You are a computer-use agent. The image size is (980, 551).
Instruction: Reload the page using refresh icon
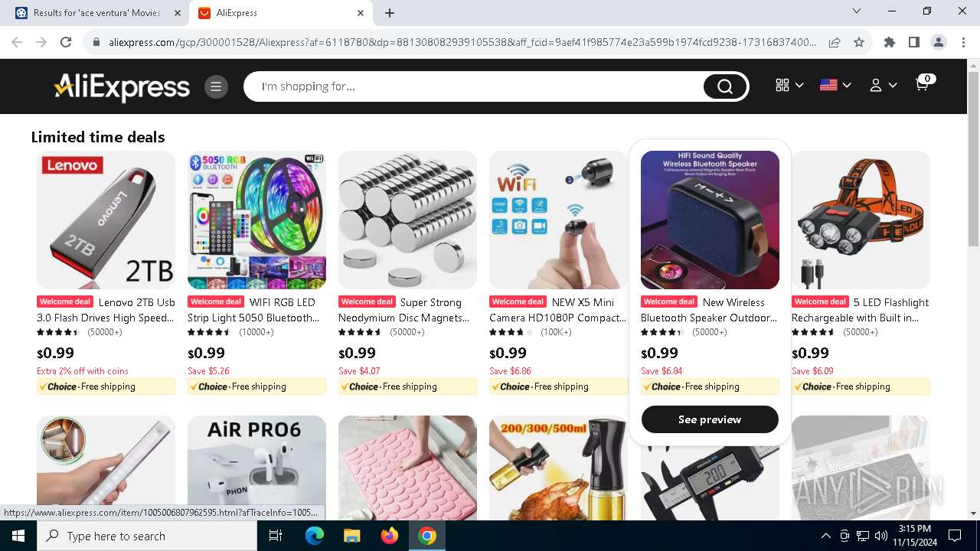(66, 42)
